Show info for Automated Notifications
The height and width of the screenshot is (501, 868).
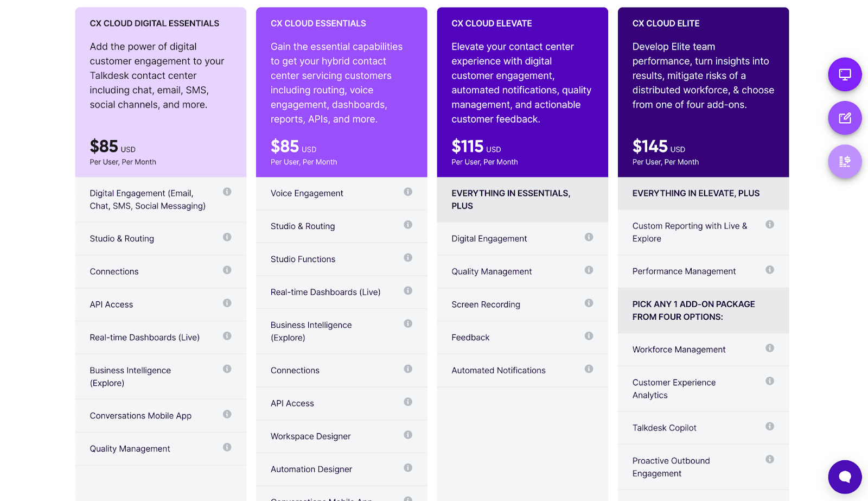click(x=589, y=369)
